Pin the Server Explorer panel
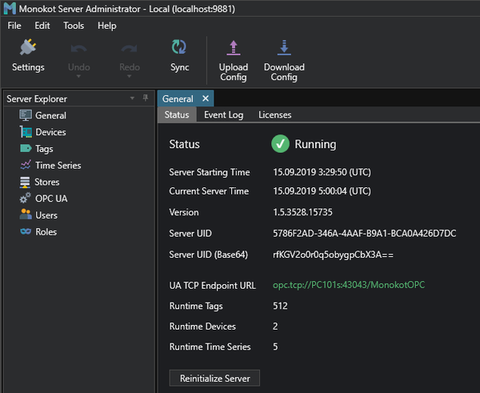The height and width of the screenshot is (393, 480). 145,98
